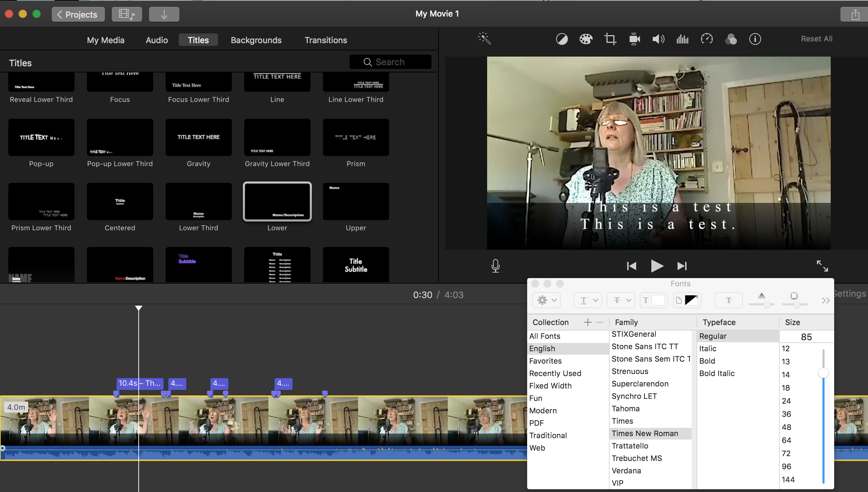Select the Centered title thumbnail
Image resolution: width=868 pixels, height=492 pixels.
coord(120,201)
